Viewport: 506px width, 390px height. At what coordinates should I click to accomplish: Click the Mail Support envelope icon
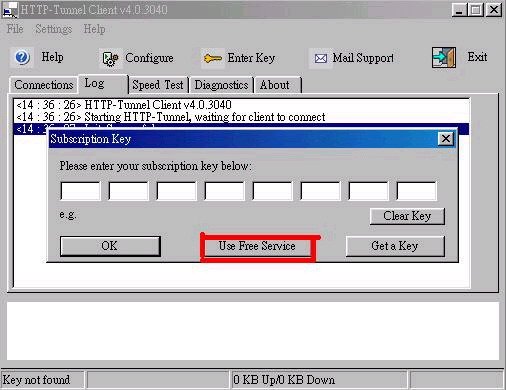(320, 59)
